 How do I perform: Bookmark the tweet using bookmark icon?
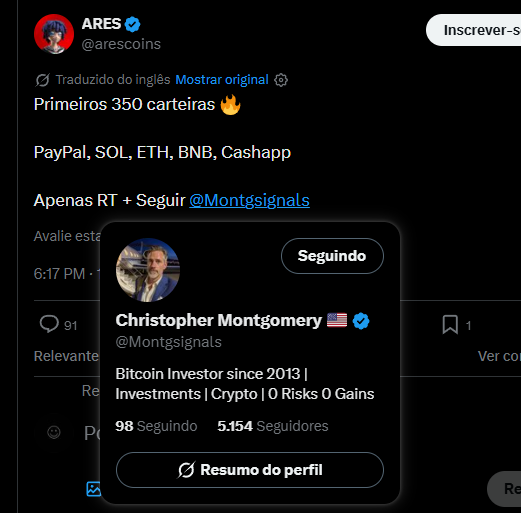450,325
